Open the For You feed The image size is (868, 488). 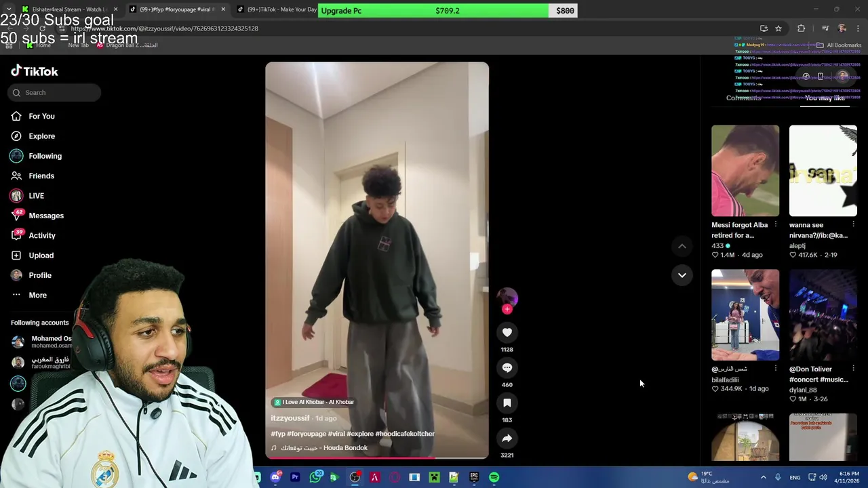[33, 117]
